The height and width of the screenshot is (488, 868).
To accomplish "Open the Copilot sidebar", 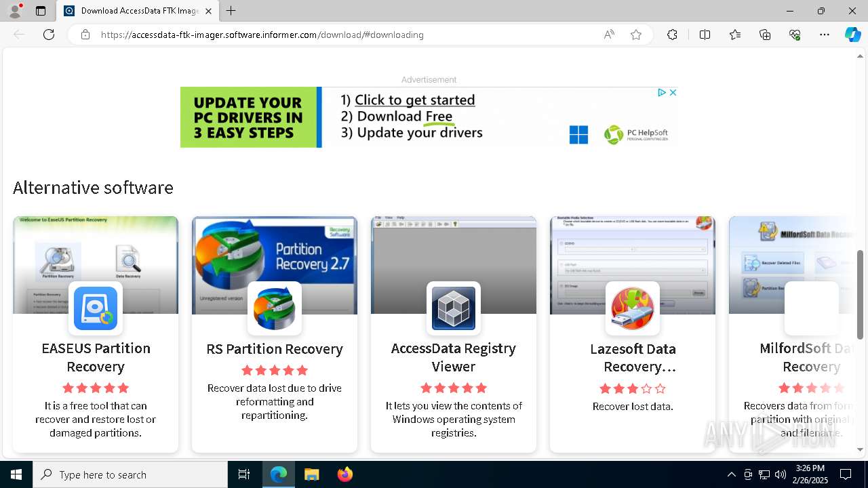I will [852, 35].
